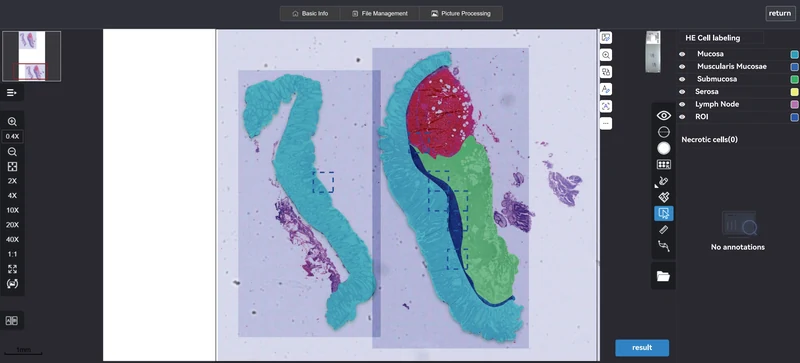Viewport: 800px width, 363px height.
Task: Hide the ROI layer
Action: click(682, 117)
